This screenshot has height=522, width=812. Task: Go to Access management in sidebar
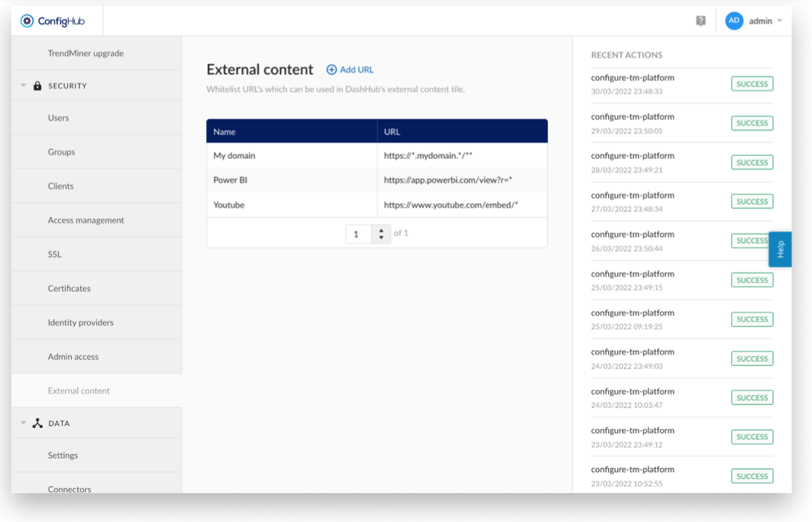tap(86, 220)
